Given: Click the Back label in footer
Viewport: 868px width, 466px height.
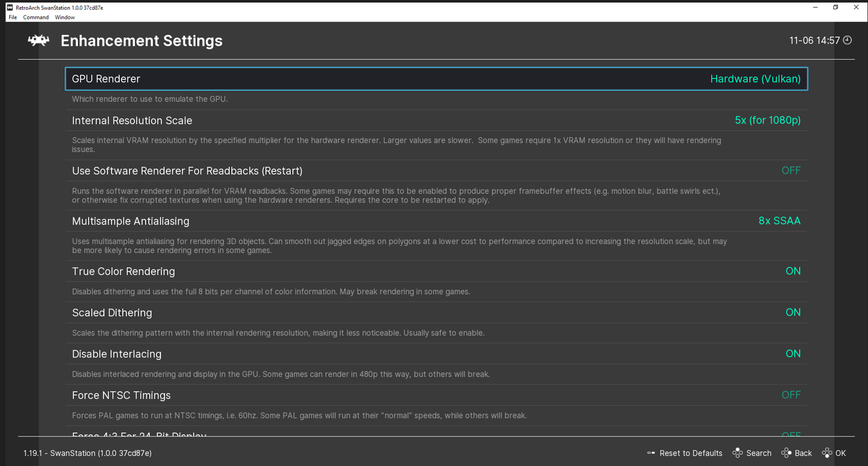Looking at the screenshot, I should coord(803,453).
